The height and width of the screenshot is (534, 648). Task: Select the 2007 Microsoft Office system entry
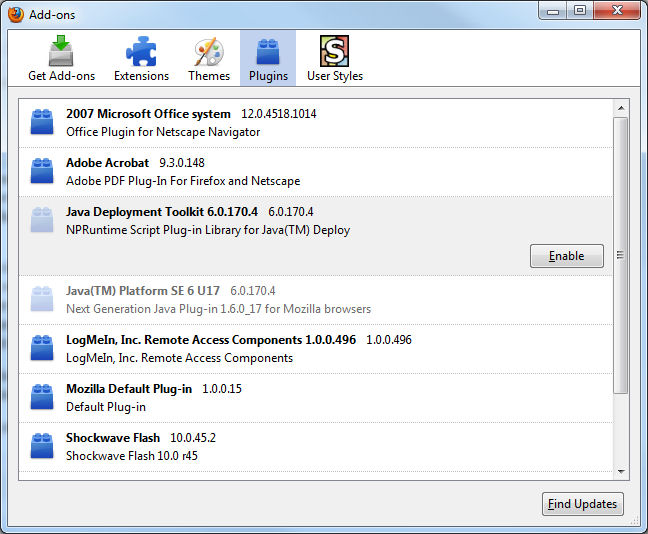click(x=316, y=123)
